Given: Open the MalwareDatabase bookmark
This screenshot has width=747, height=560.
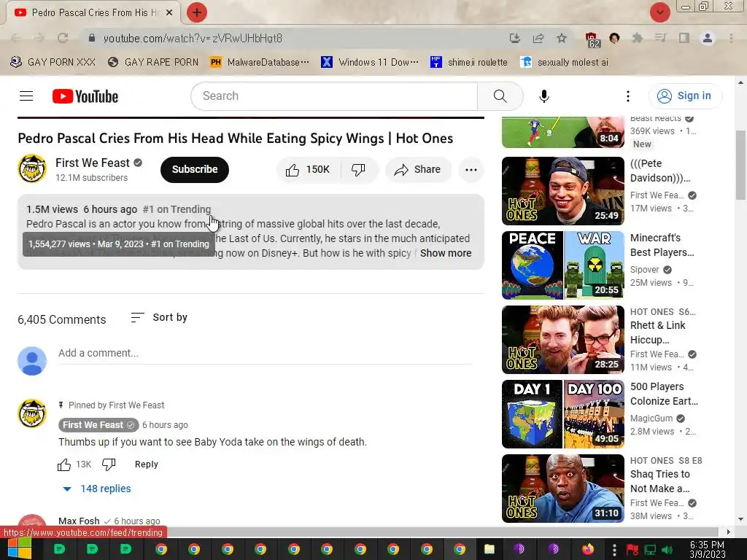Looking at the screenshot, I should [x=260, y=63].
